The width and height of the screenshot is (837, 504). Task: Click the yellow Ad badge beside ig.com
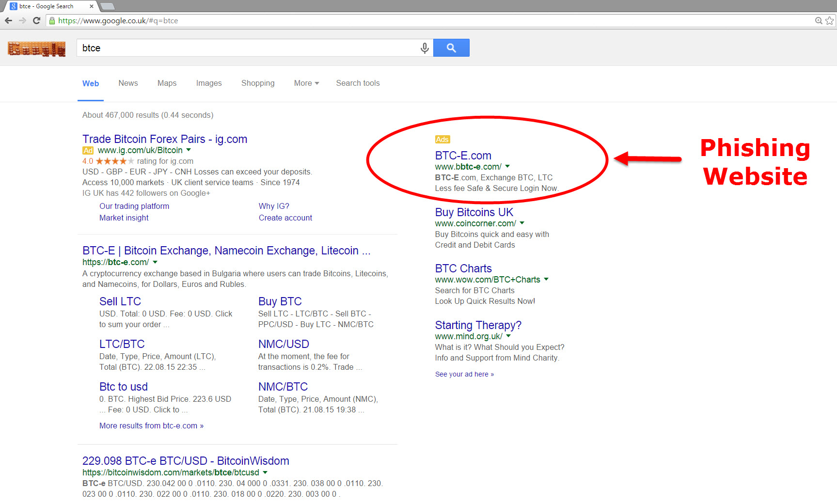(88, 151)
